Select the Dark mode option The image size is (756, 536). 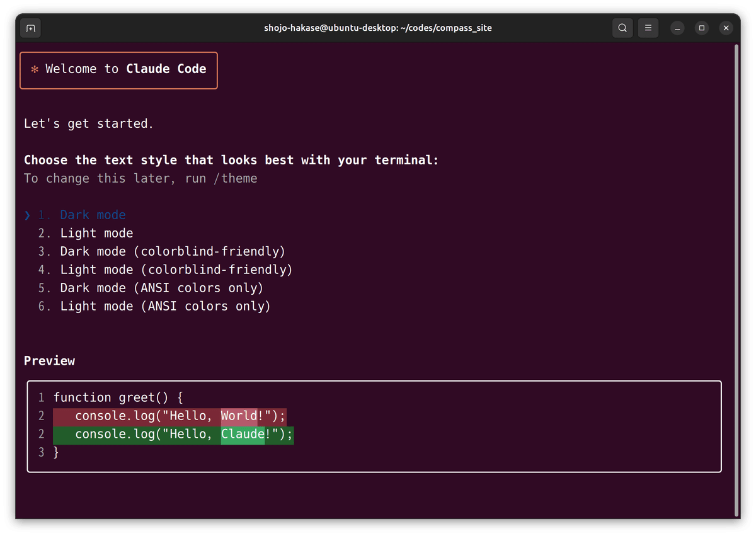tap(93, 215)
